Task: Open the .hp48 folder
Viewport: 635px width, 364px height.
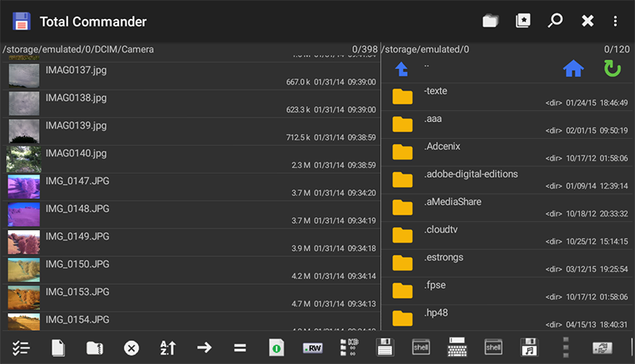Action: click(x=507, y=318)
